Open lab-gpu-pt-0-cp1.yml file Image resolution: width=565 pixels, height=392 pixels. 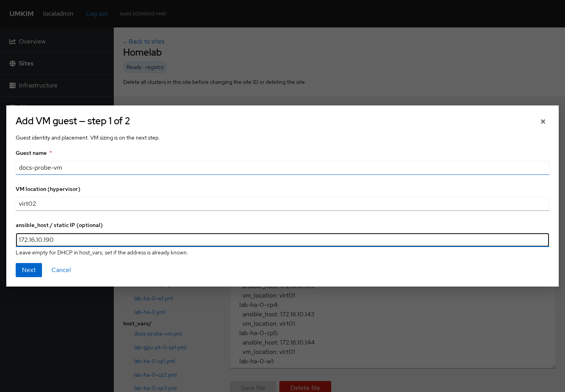pyautogui.click(x=160, y=348)
